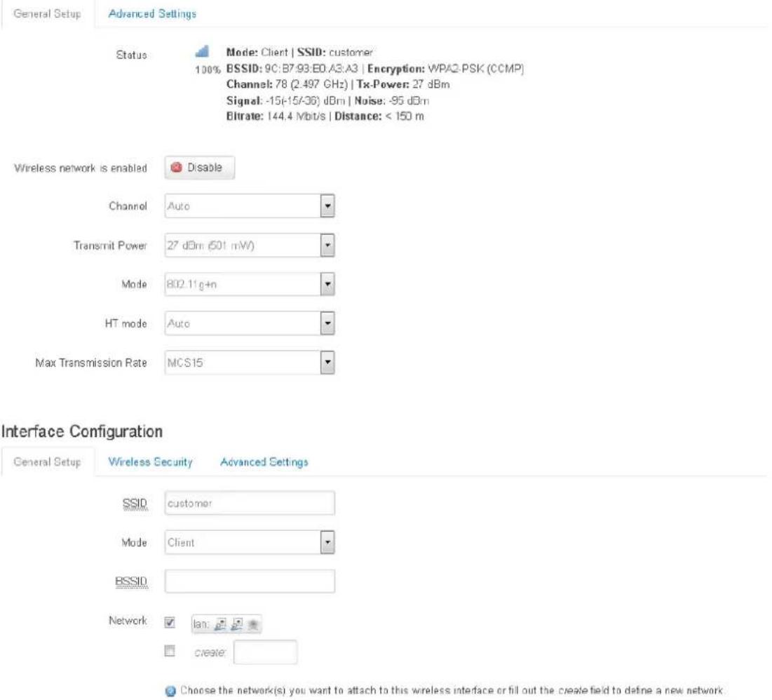
Task: Check the lan network checkbox
Action: point(170,622)
